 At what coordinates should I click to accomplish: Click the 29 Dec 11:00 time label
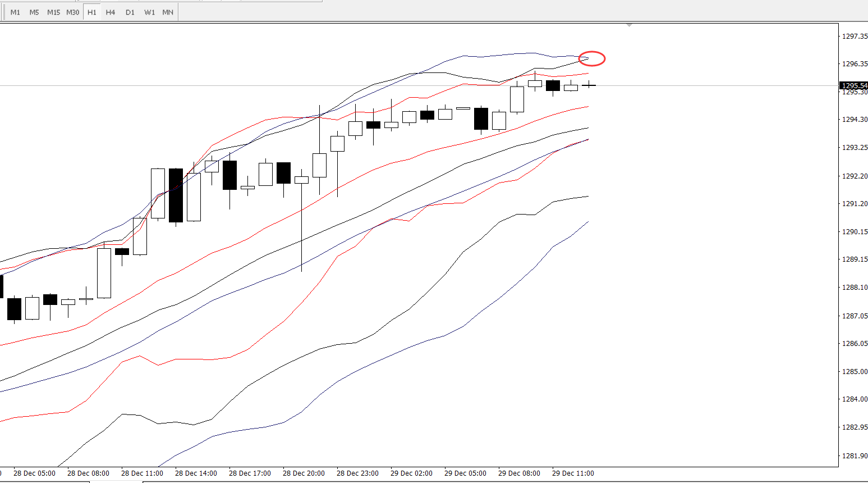point(573,473)
